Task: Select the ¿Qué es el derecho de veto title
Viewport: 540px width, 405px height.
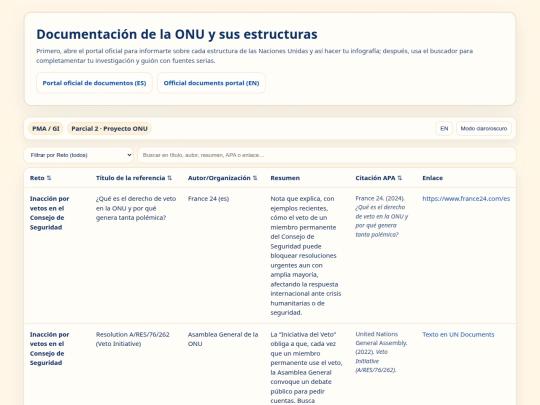Action: 136,208
